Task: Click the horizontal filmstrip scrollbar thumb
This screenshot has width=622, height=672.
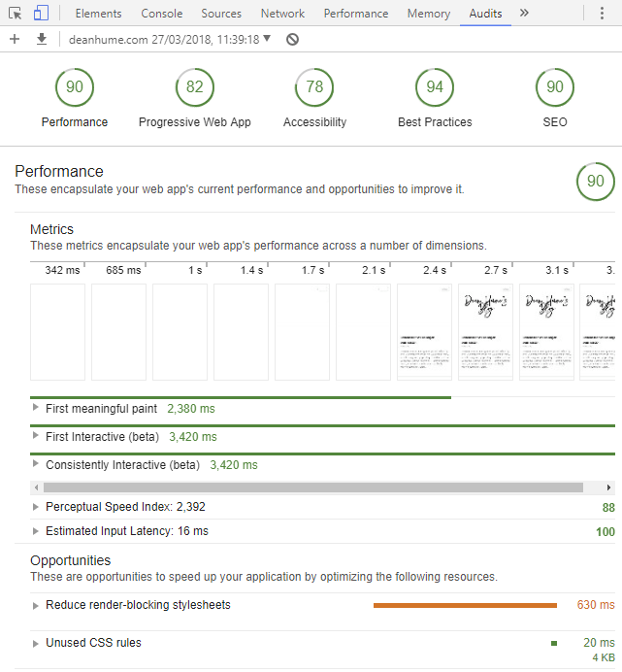Action: click(313, 487)
